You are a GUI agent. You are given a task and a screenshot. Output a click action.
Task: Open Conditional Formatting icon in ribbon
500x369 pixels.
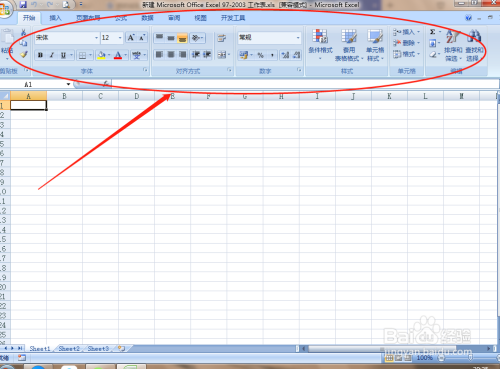(x=320, y=36)
